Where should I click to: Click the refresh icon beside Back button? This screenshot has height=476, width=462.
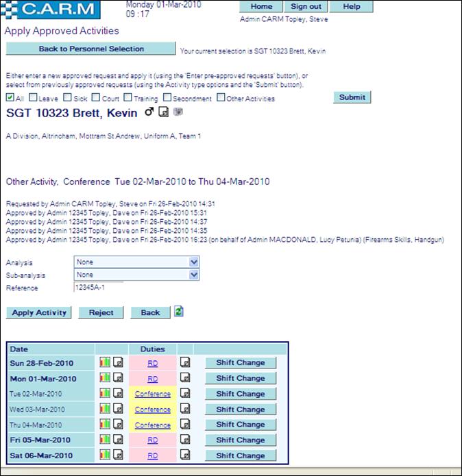pyautogui.click(x=178, y=312)
